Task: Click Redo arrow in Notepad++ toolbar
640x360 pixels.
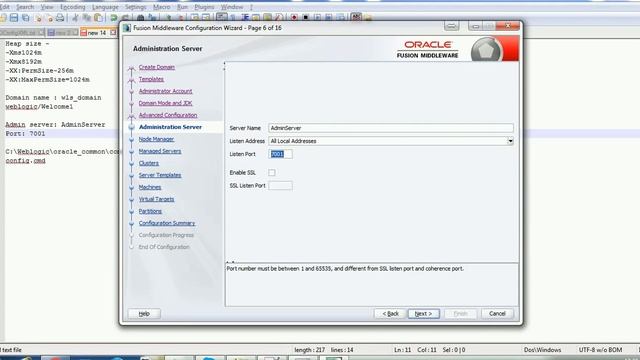Action: click(x=125, y=18)
